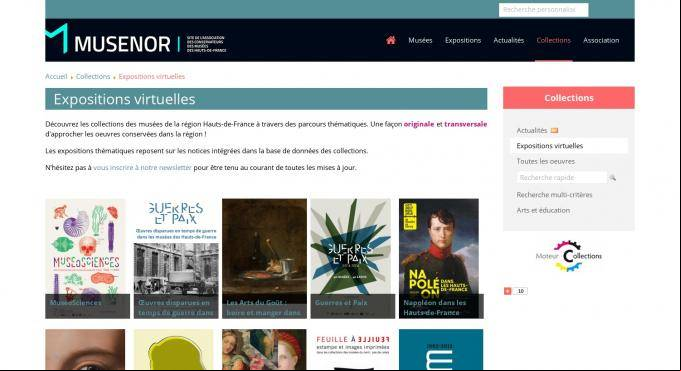The image size is (681, 371).
Task: Open the Expositions menu item
Action: pos(463,40)
